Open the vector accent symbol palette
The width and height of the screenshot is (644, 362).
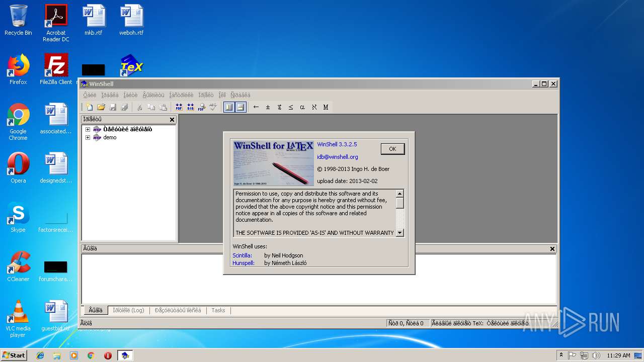click(x=279, y=107)
